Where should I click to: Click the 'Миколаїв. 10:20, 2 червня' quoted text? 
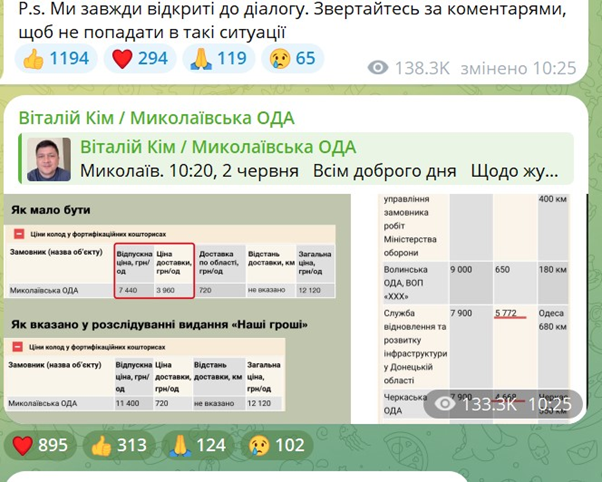pyautogui.click(x=190, y=171)
